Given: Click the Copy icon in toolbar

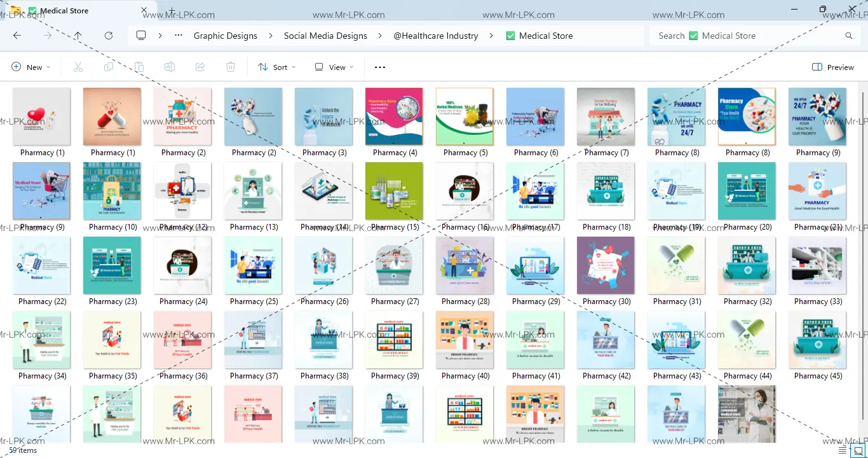Looking at the screenshot, I should point(109,67).
